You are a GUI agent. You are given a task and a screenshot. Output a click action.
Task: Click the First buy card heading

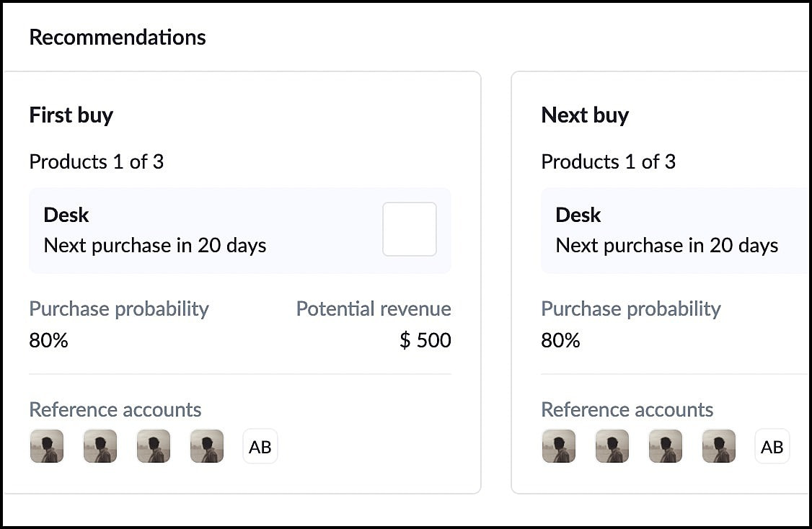(x=71, y=115)
